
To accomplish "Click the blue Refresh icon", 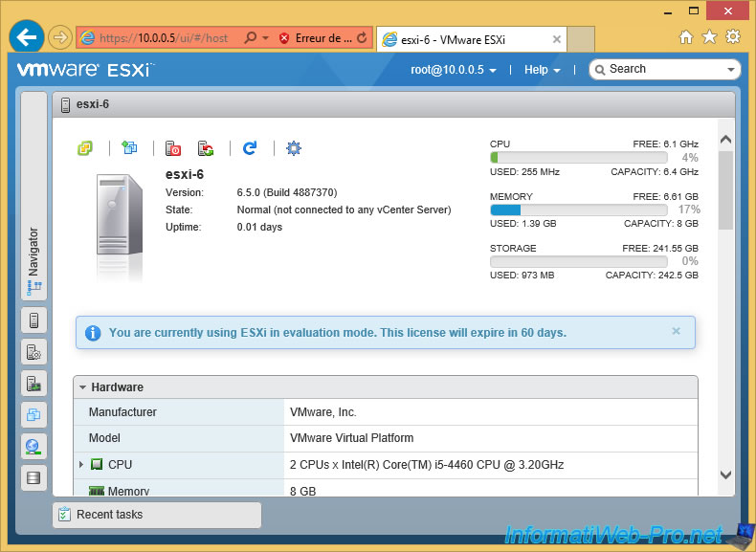I will (x=250, y=148).
